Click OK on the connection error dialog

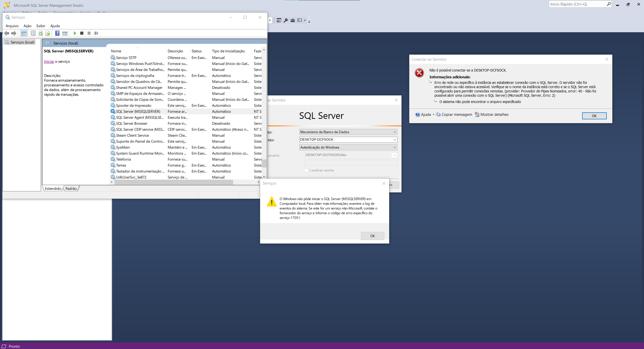point(594,116)
